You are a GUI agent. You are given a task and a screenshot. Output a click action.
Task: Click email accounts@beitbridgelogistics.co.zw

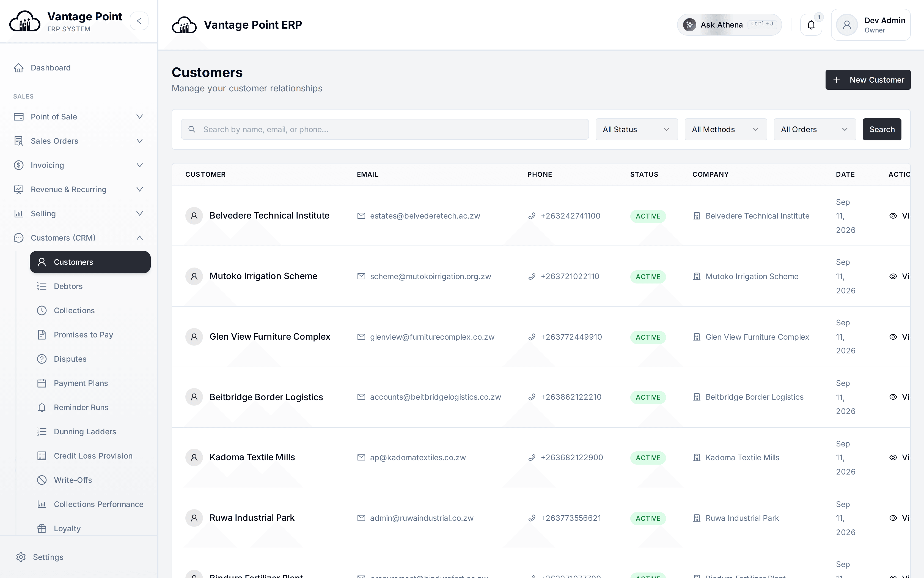coord(435,397)
